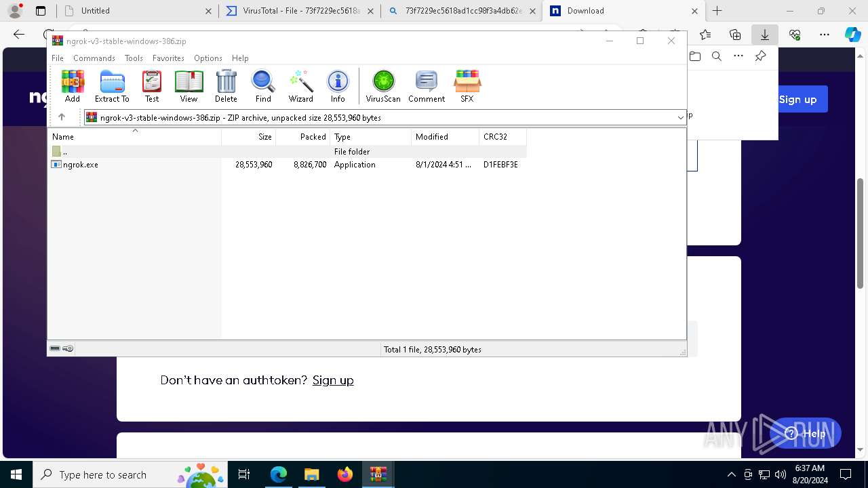Image resolution: width=868 pixels, height=488 pixels.
Task: Switch to the VirusTotal File tab
Action: click(x=299, y=11)
